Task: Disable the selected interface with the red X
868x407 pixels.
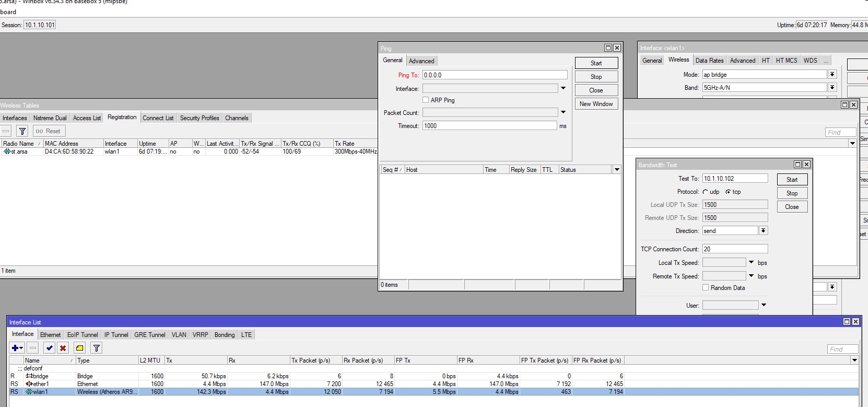Action: click(63, 348)
